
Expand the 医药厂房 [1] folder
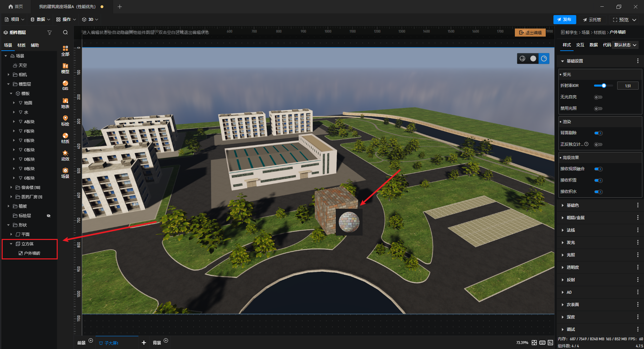11,197
